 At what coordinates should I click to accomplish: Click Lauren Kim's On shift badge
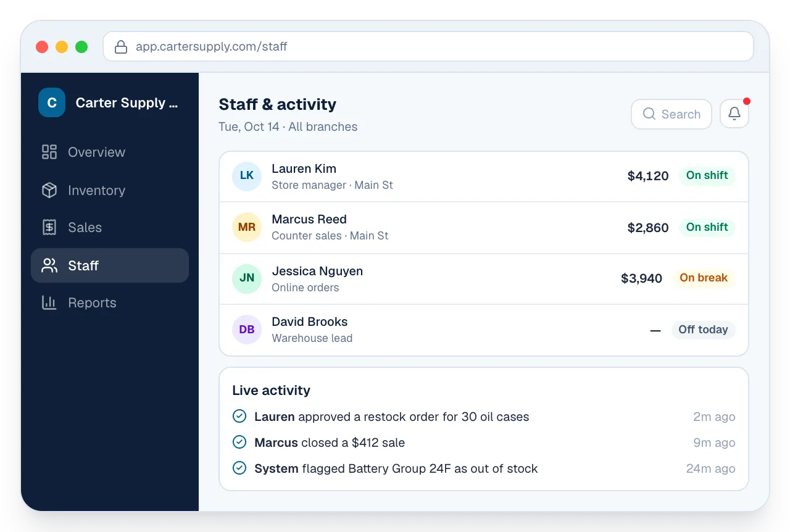click(x=707, y=175)
